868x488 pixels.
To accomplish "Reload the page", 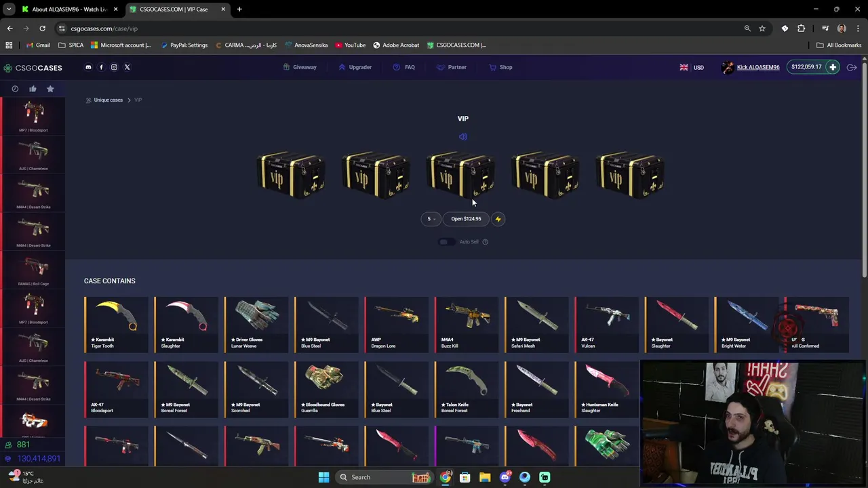I will pos(42,28).
